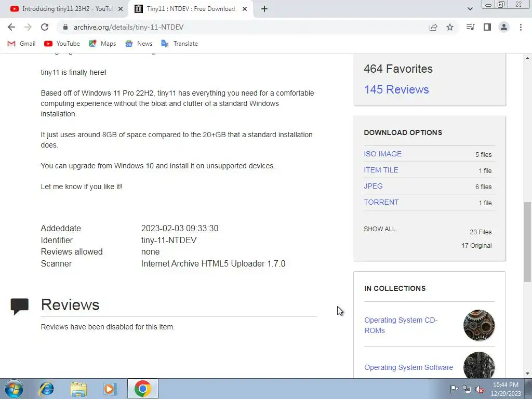Click 'Internet Archive HTML5 Uploader 1.7.0' text

point(213,263)
